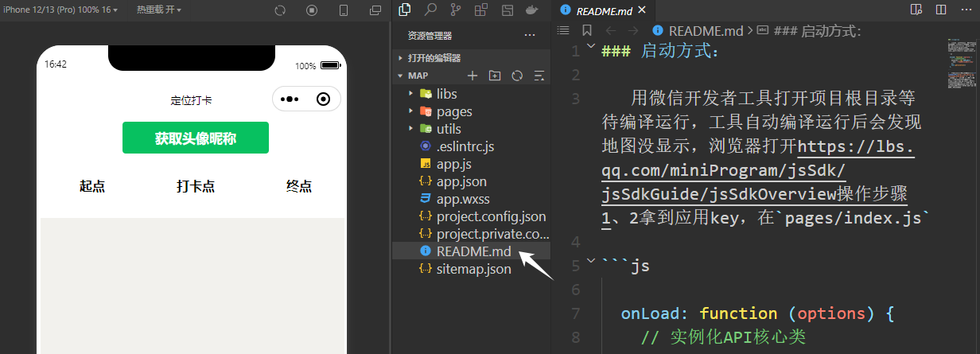Open editor more-actions ellipsis menu
The height and width of the screenshot is (354, 980).
(x=966, y=10)
